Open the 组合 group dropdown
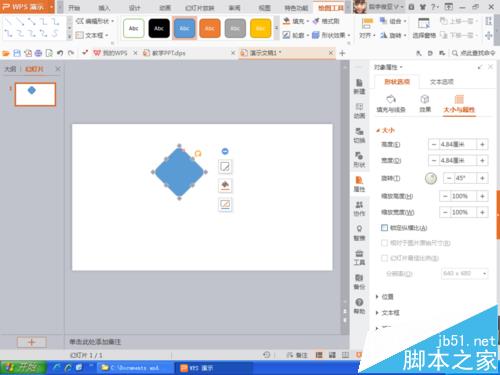This screenshot has height=375, width=500. tap(393, 21)
